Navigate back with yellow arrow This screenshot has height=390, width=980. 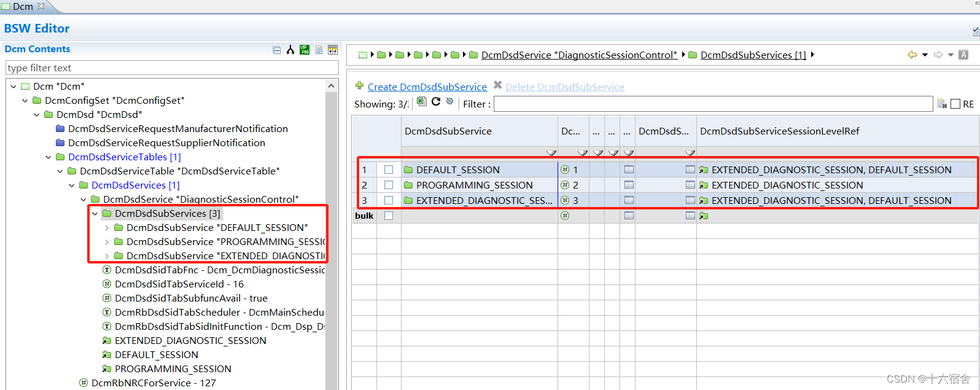[x=912, y=55]
